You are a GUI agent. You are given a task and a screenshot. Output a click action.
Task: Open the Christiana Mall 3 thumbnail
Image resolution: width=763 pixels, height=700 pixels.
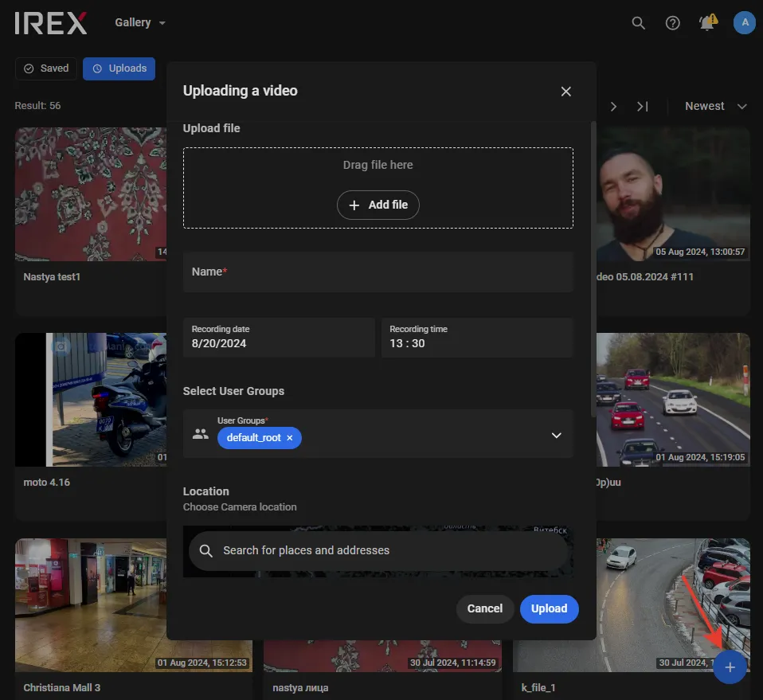click(91, 605)
